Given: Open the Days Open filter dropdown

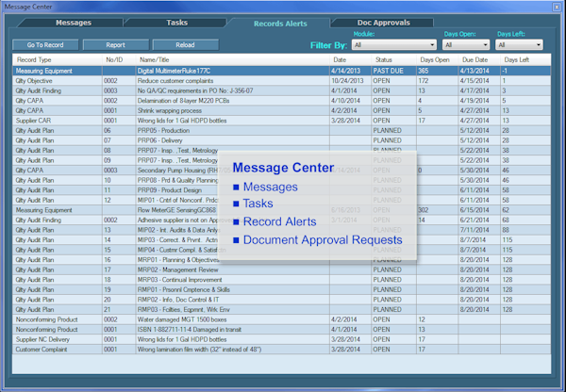Looking at the screenshot, I should [x=466, y=44].
